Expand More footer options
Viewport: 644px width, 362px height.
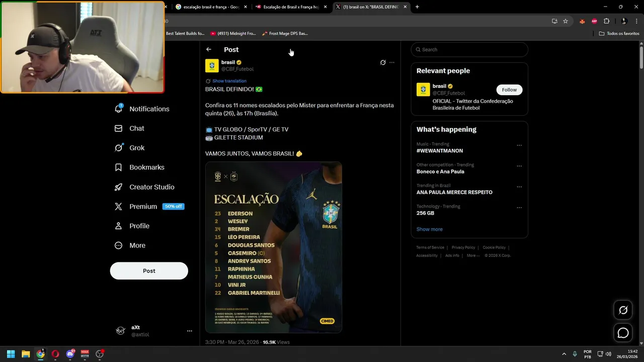pyautogui.click(x=472, y=255)
